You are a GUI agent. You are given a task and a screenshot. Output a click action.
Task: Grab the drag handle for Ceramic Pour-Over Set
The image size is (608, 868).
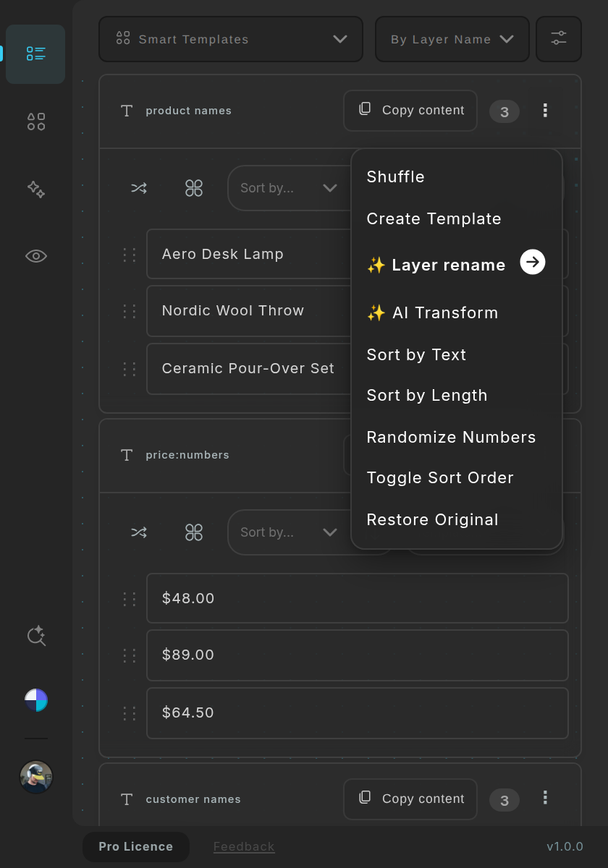tap(130, 369)
